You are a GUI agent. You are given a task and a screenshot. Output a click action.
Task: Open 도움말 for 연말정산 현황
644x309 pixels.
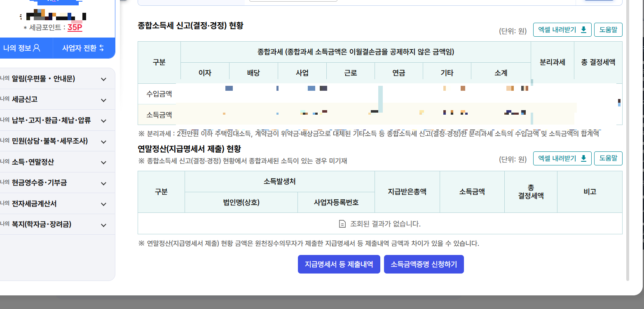(x=608, y=158)
